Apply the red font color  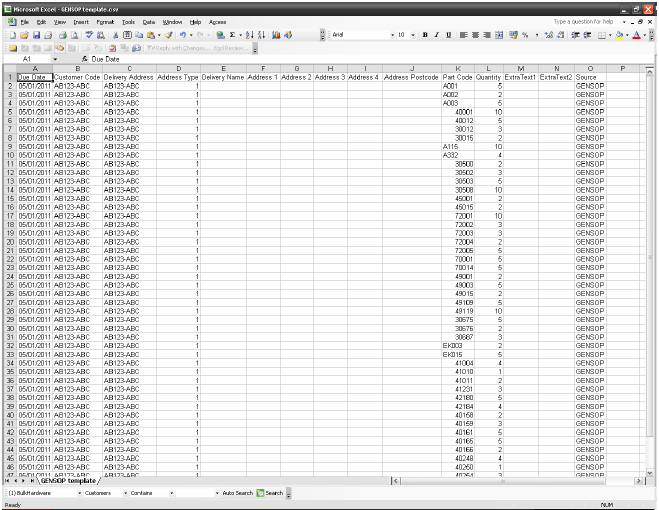[636, 35]
